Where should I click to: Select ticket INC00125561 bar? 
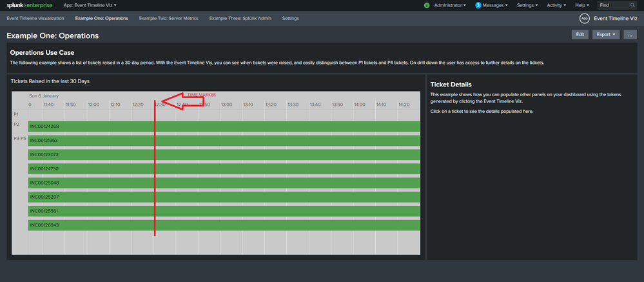click(224, 211)
